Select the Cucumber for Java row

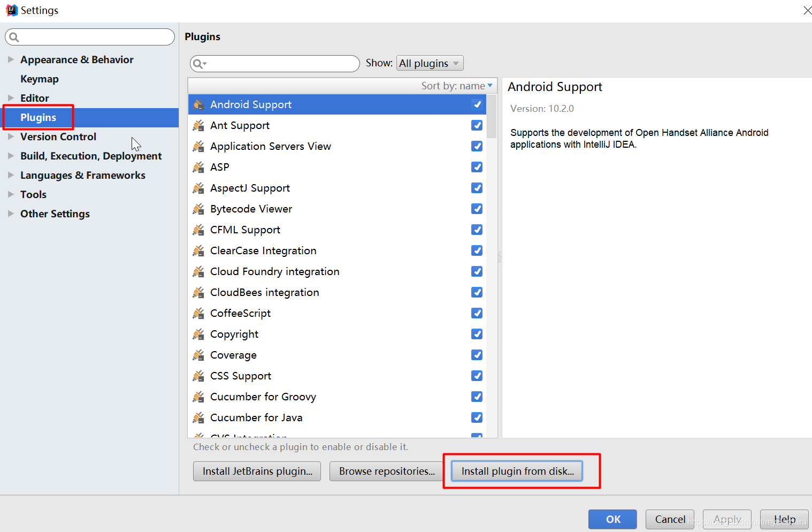(x=337, y=417)
